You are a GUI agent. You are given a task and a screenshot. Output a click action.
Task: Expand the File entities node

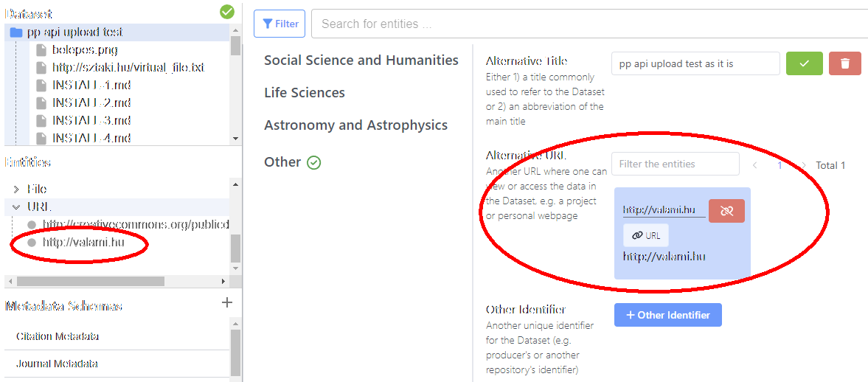(16, 190)
